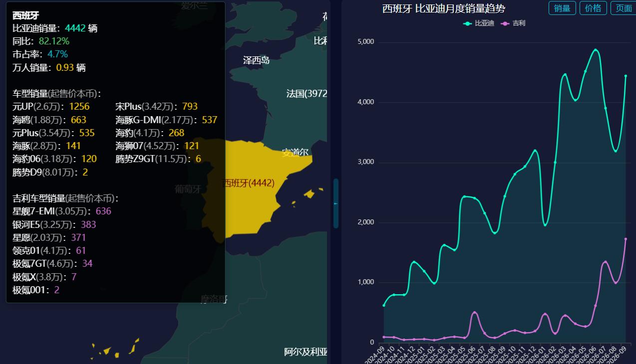636x364 pixels.
Task: Click the 海豹06(3.18万) 120 entry
Action: coord(54,159)
